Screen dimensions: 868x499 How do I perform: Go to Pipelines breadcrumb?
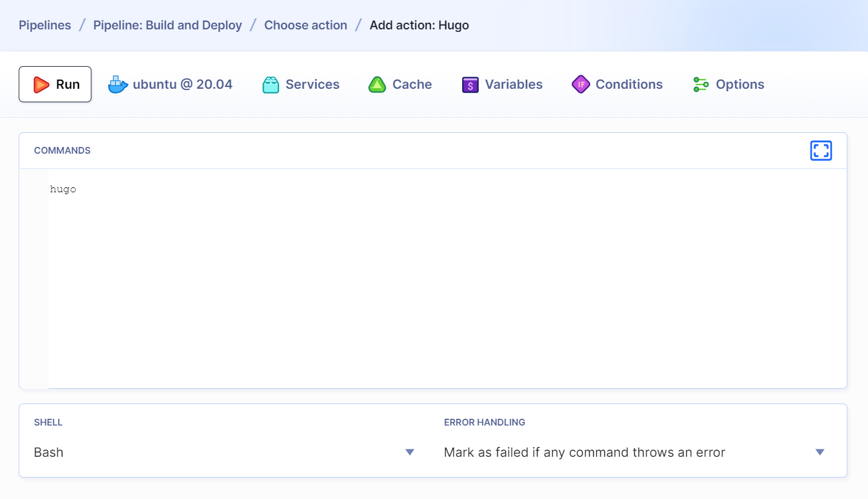coord(45,25)
